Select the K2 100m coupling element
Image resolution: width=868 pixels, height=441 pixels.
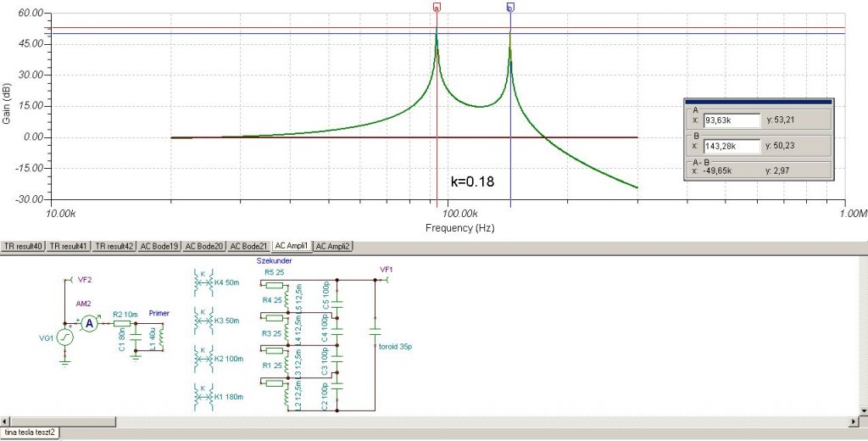pos(203,359)
